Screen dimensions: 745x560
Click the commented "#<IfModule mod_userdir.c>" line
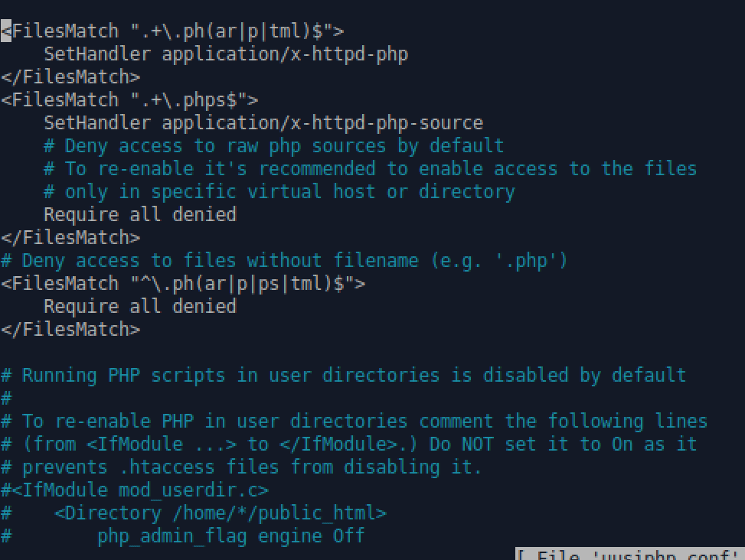tap(135, 490)
